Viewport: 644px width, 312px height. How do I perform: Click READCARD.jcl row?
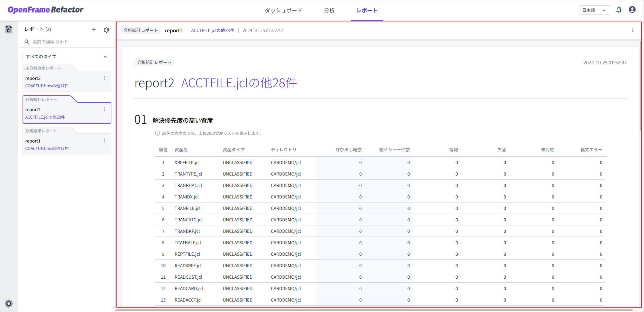(x=380, y=288)
